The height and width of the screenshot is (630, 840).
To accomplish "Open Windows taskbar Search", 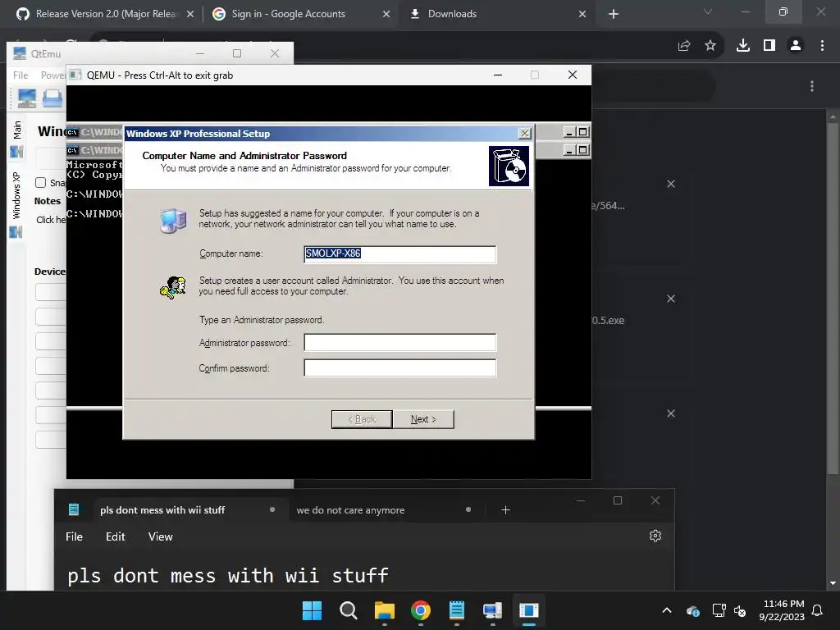I will [348, 610].
